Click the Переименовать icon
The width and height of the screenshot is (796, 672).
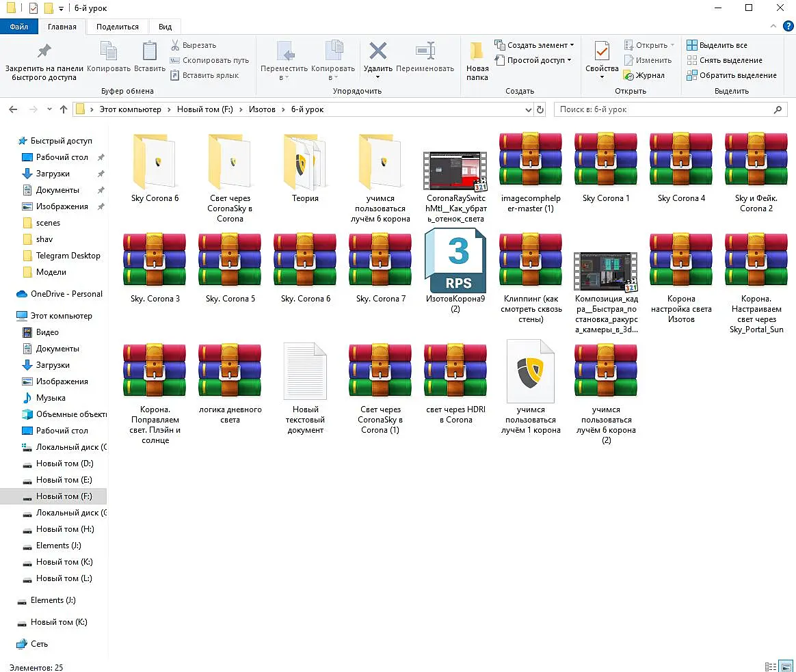coord(425,51)
